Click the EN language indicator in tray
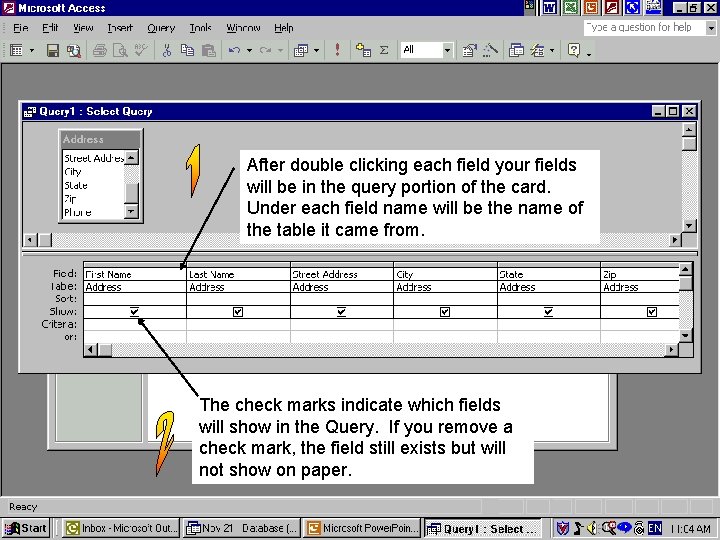The image size is (720, 540). (655, 529)
